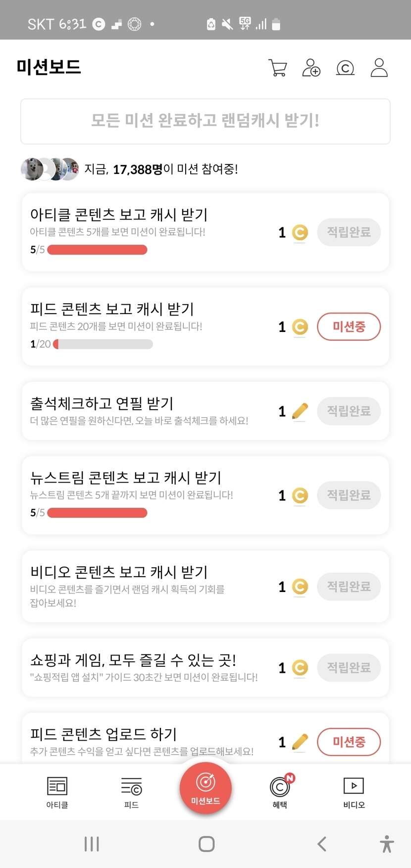
Task: Click the feed content 1/20 progress bar
Action: click(x=103, y=344)
